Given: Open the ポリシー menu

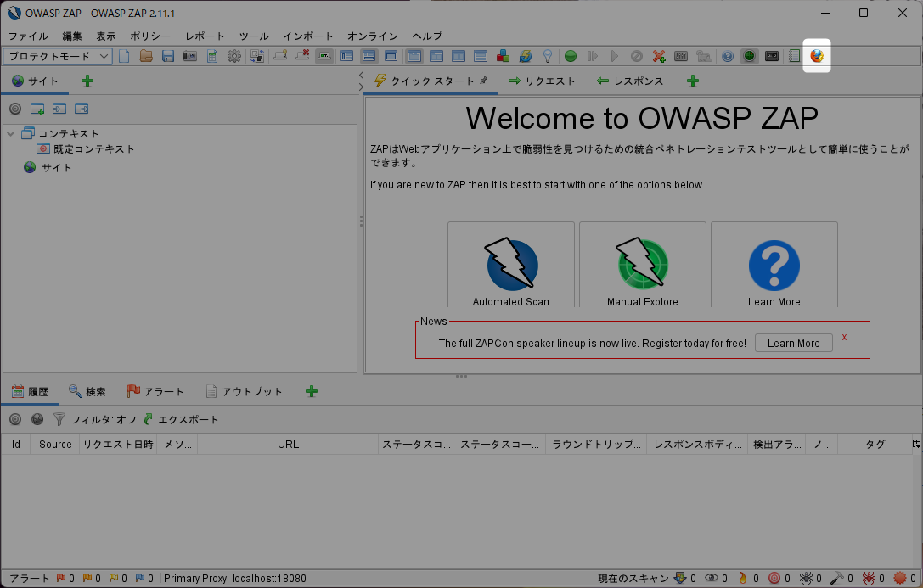Looking at the screenshot, I should point(150,36).
